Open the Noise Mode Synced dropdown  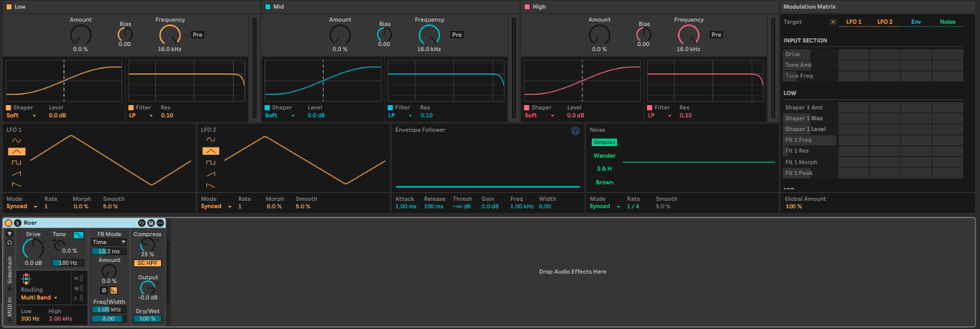(x=605, y=207)
